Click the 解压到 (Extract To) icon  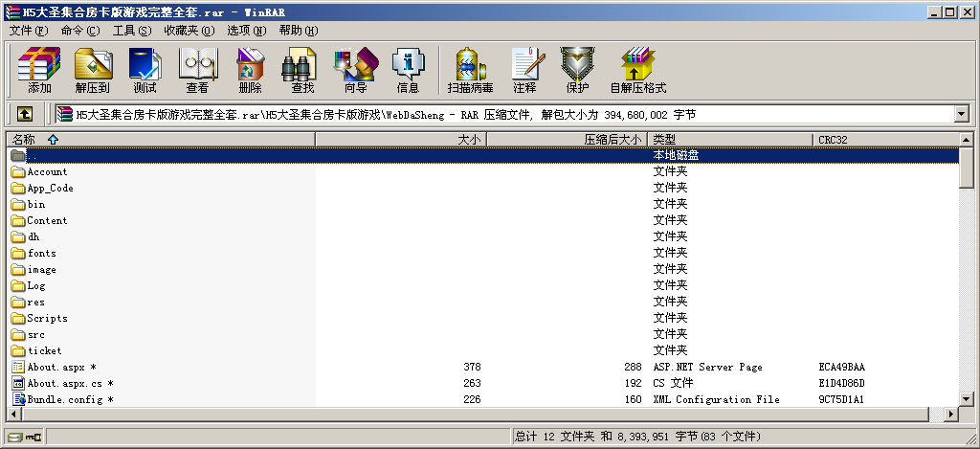click(92, 71)
